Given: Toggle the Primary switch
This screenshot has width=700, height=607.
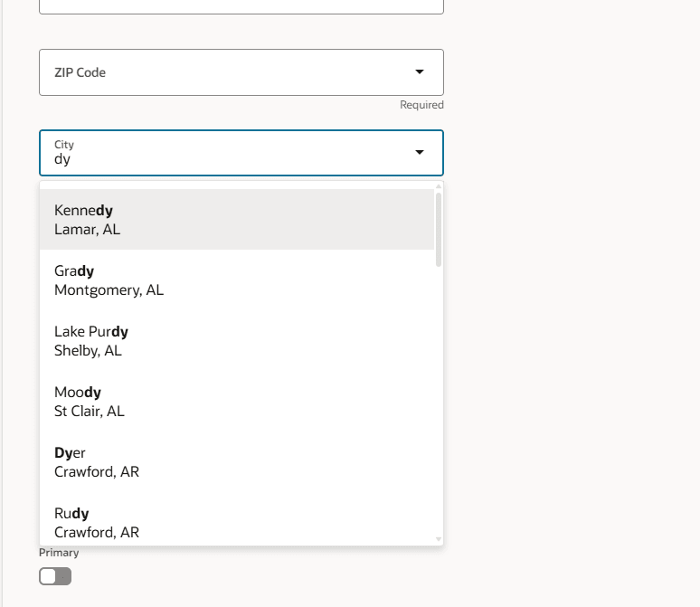Looking at the screenshot, I should coord(55,576).
